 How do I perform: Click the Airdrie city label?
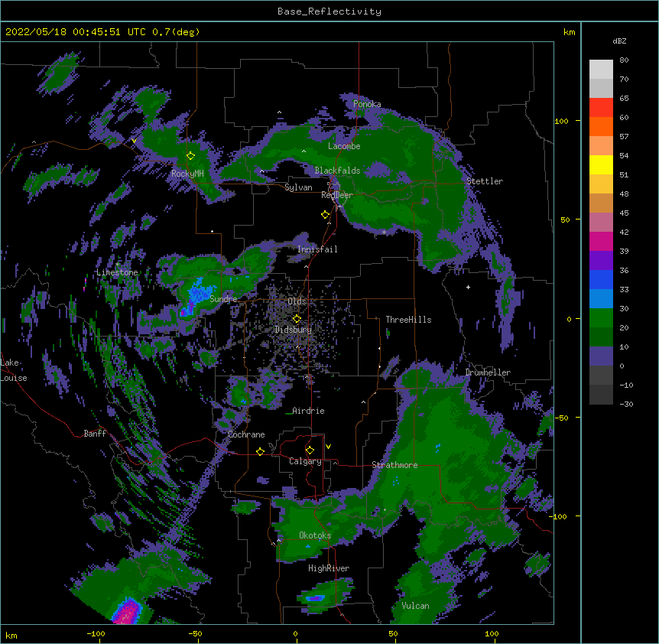tap(308, 411)
